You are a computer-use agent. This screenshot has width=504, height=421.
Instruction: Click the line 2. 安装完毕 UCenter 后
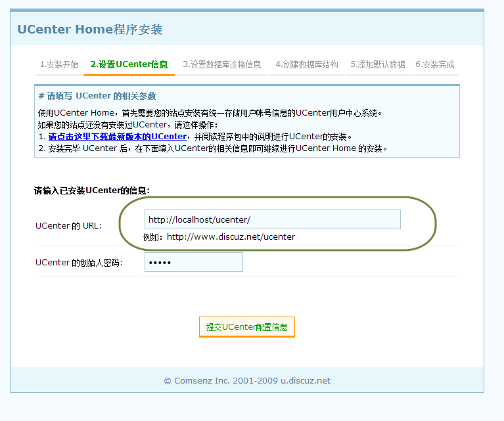point(213,148)
